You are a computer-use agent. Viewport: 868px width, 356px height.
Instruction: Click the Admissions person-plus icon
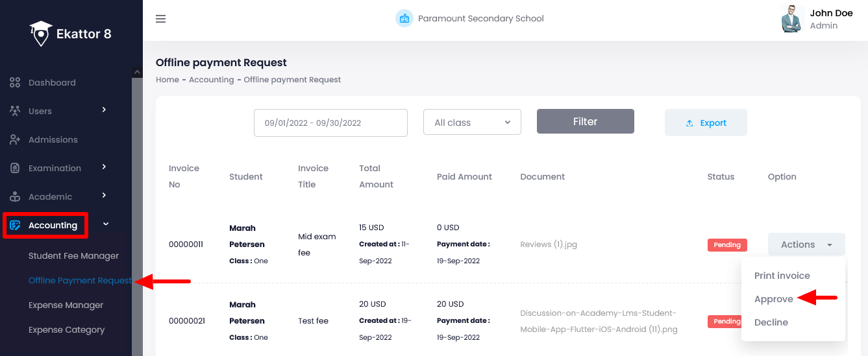click(x=15, y=140)
